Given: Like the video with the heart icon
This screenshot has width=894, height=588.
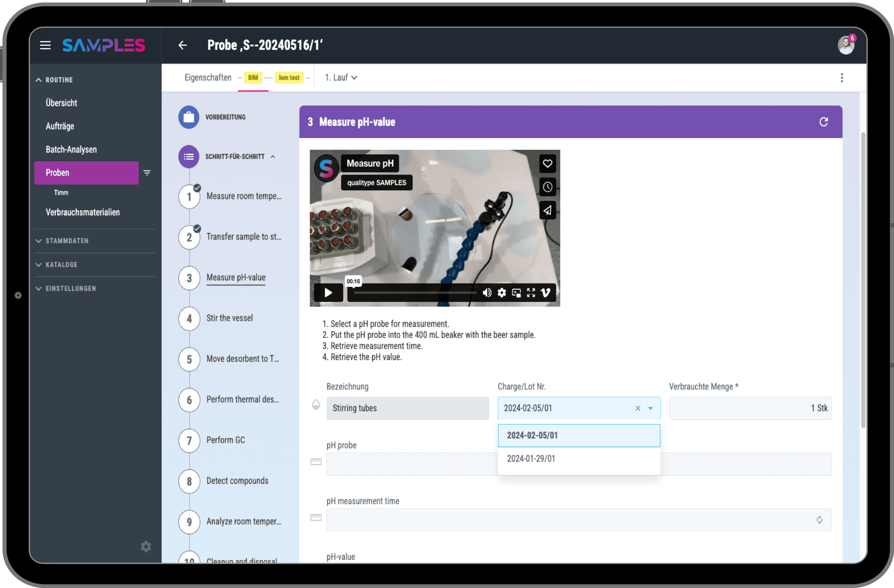Looking at the screenshot, I should click(547, 164).
